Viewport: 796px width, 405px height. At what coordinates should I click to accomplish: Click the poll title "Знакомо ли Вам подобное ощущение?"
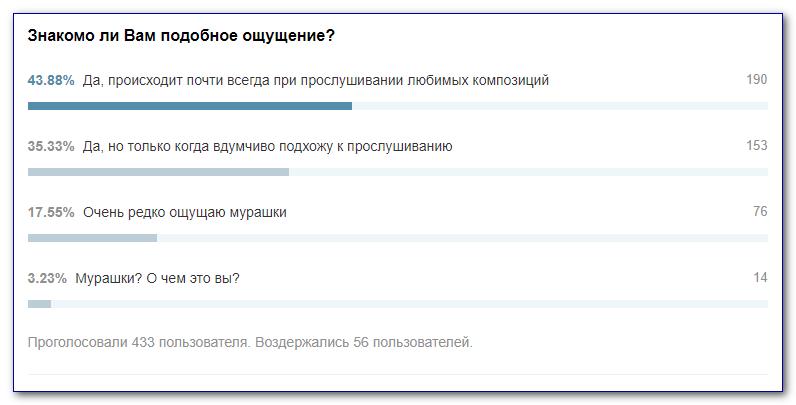point(181,36)
